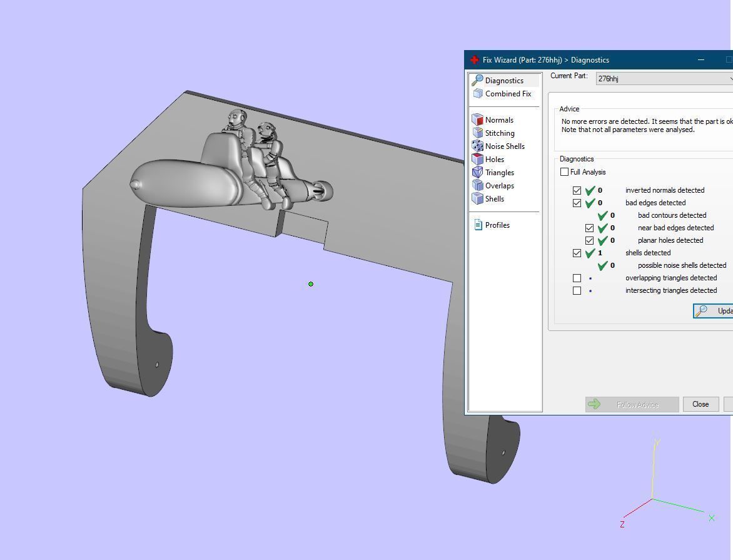Go to Profiles in sidebar
733x560 pixels.
(x=497, y=225)
